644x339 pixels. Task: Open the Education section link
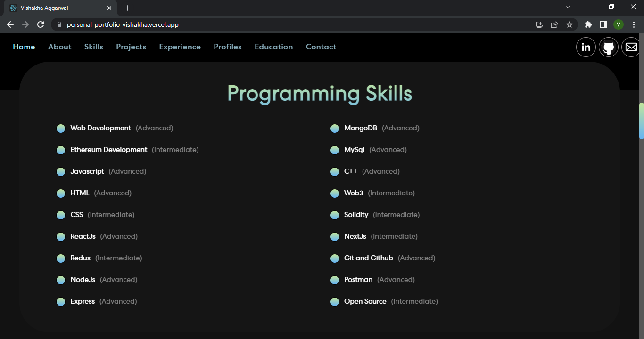pos(273,47)
